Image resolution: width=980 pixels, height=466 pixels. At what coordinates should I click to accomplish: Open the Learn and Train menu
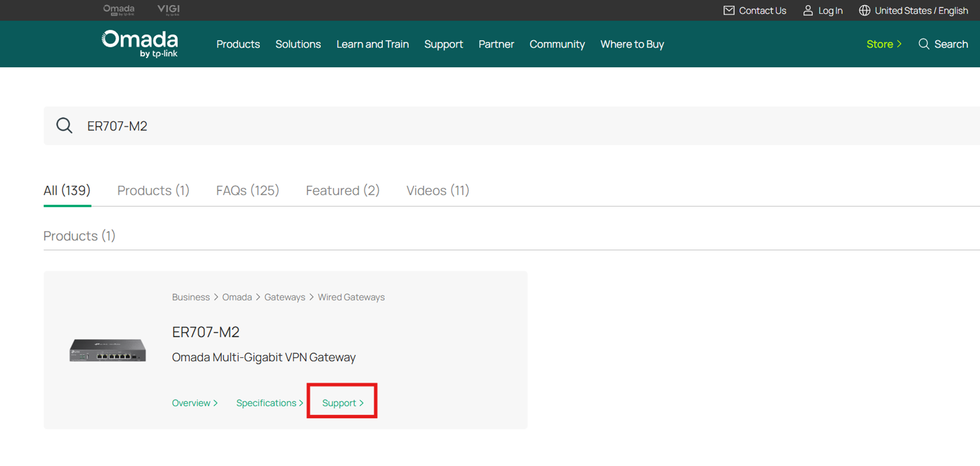[372, 44]
